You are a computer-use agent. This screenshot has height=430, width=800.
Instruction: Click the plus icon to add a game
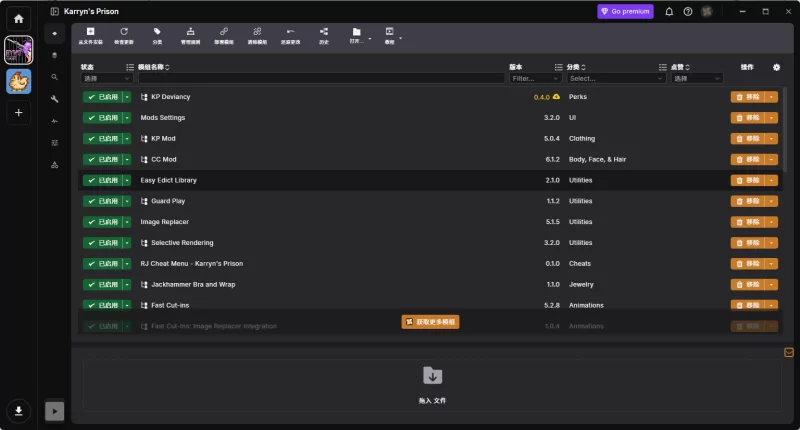pyautogui.click(x=19, y=113)
